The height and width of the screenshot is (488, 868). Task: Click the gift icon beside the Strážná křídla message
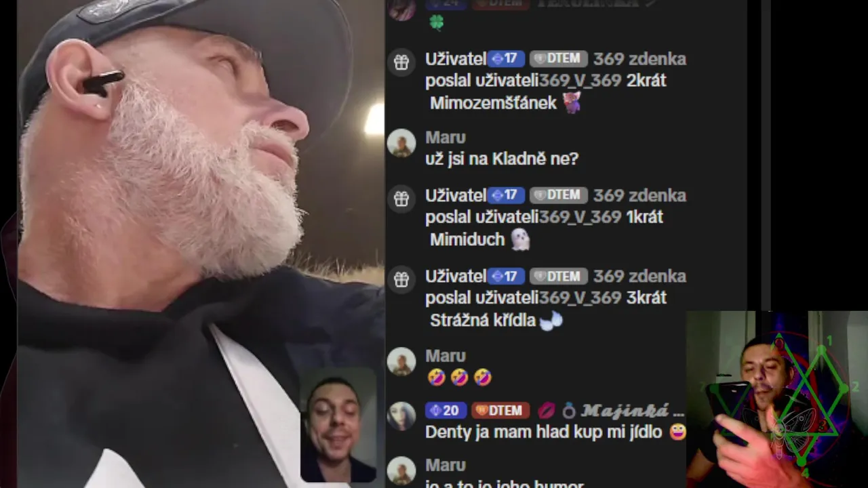click(x=401, y=279)
